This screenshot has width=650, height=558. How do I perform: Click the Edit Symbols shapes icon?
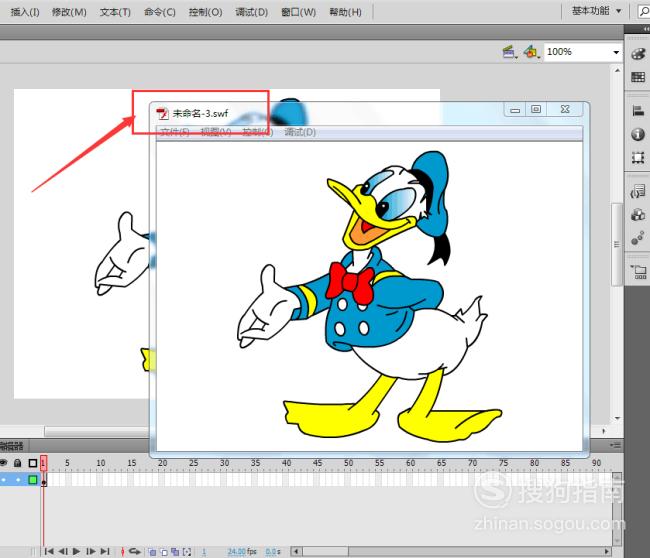tap(531, 52)
